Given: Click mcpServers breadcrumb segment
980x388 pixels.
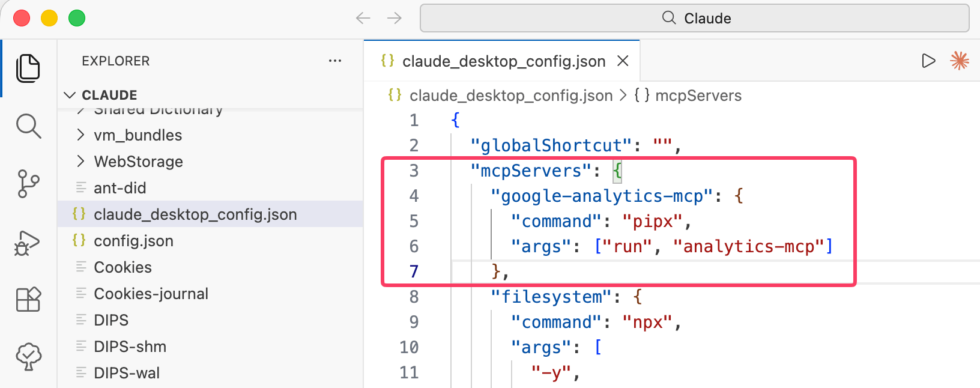Looking at the screenshot, I should [698, 95].
